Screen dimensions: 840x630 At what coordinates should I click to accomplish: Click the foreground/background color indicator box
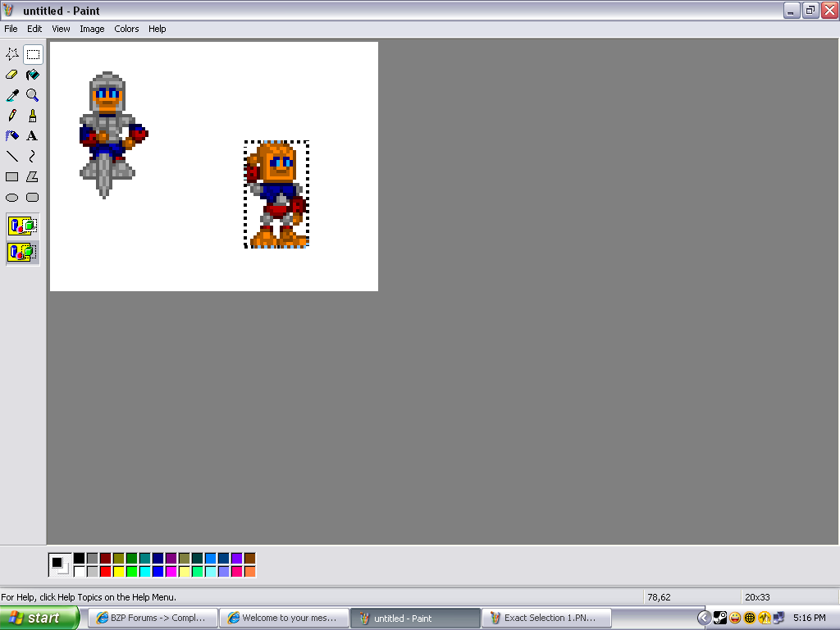click(x=60, y=565)
